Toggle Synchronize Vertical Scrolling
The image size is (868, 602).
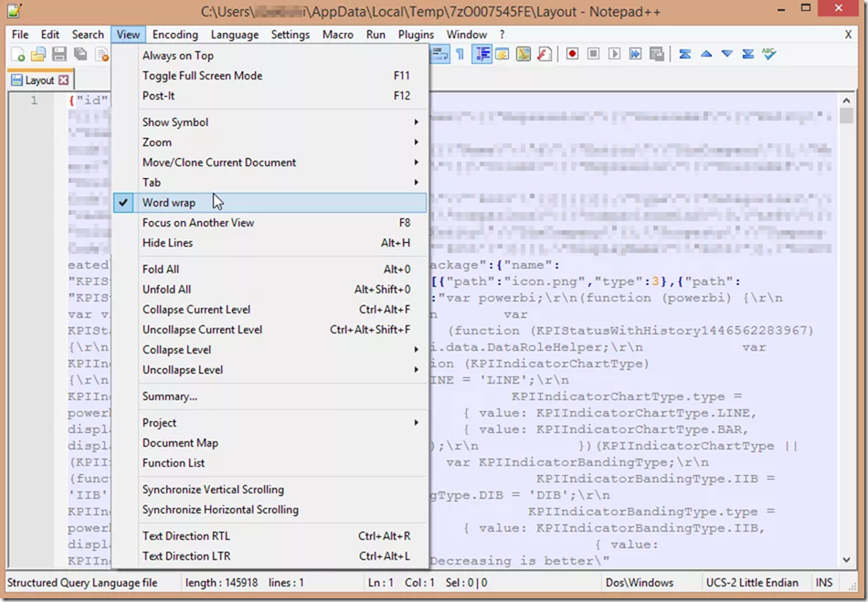270,489
